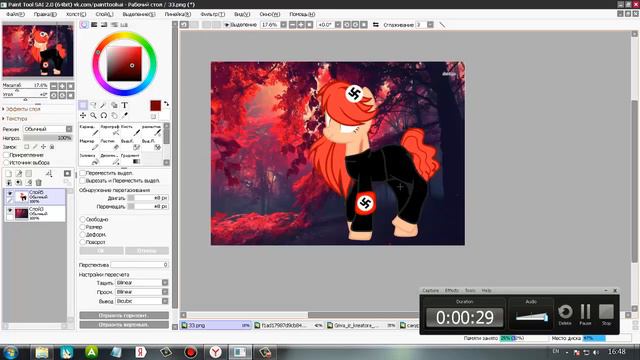The image size is (640, 360).
Task: Open the Файл menu
Action: pos(15,14)
